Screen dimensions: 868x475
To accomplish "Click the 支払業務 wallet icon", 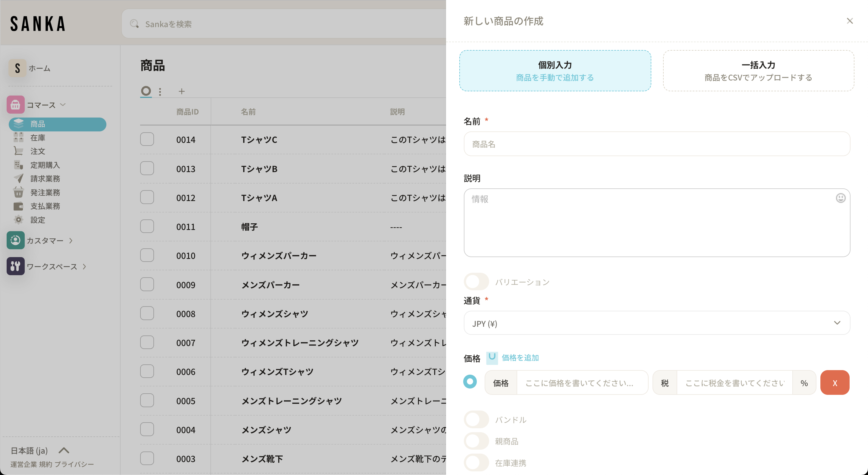I will tap(18, 206).
